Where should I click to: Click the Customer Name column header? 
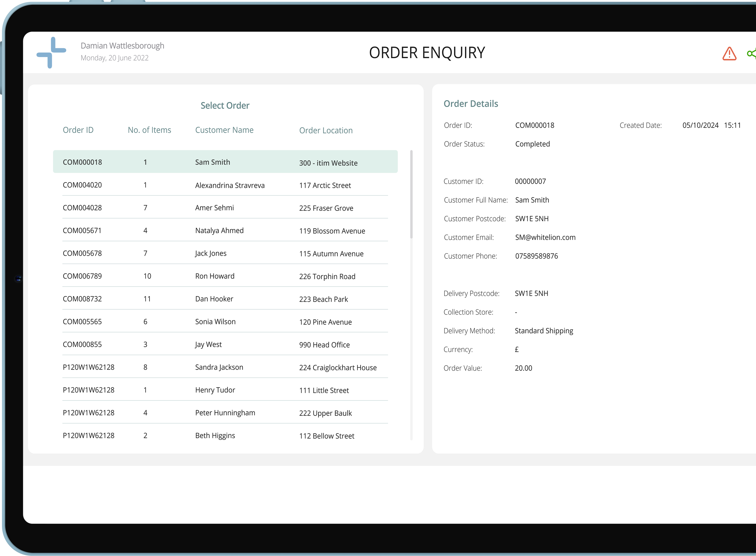click(224, 130)
